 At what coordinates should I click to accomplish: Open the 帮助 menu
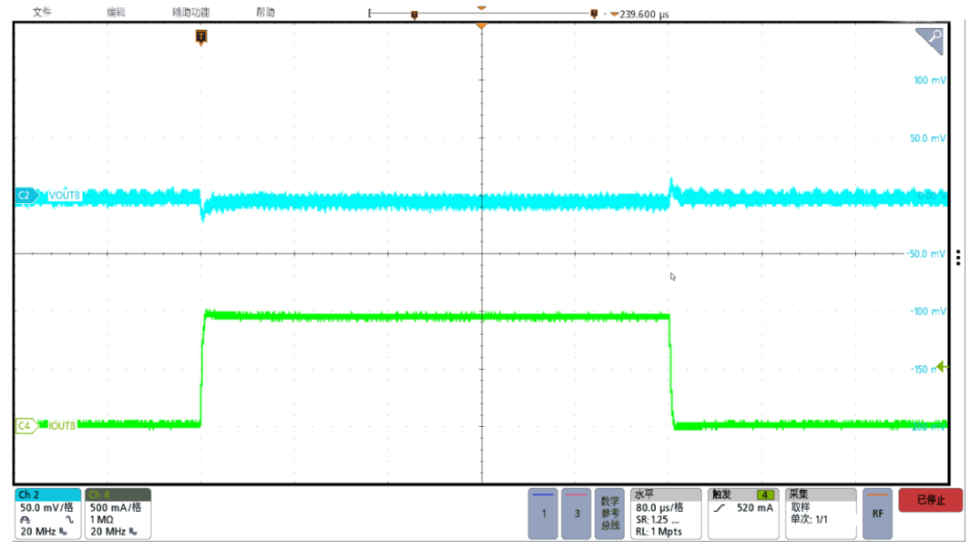[x=265, y=12]
